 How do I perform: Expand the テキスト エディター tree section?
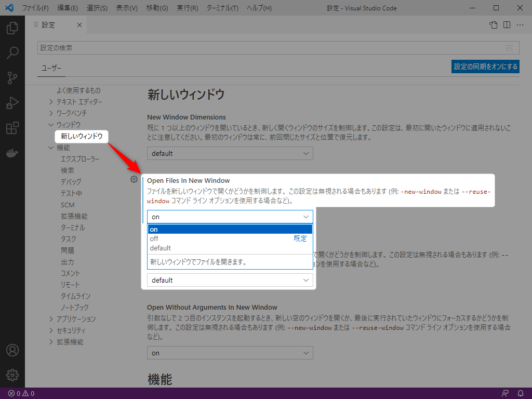click(x=51, y=102)
